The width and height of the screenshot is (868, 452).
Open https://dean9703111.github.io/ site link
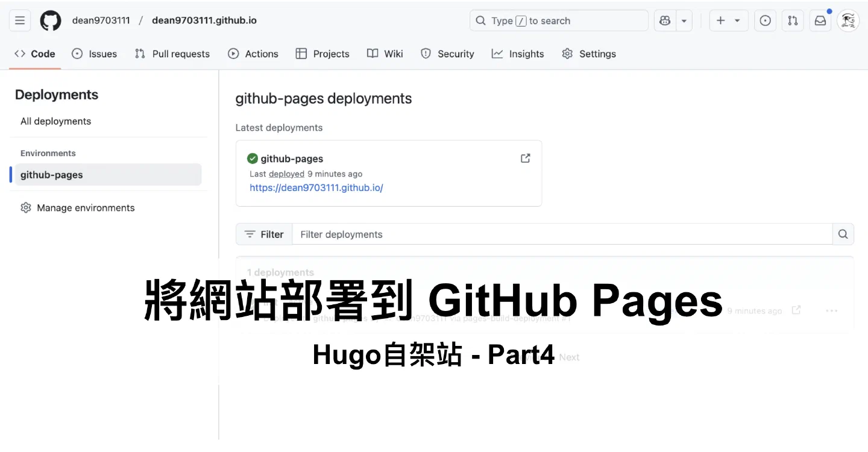coord(316,187)
